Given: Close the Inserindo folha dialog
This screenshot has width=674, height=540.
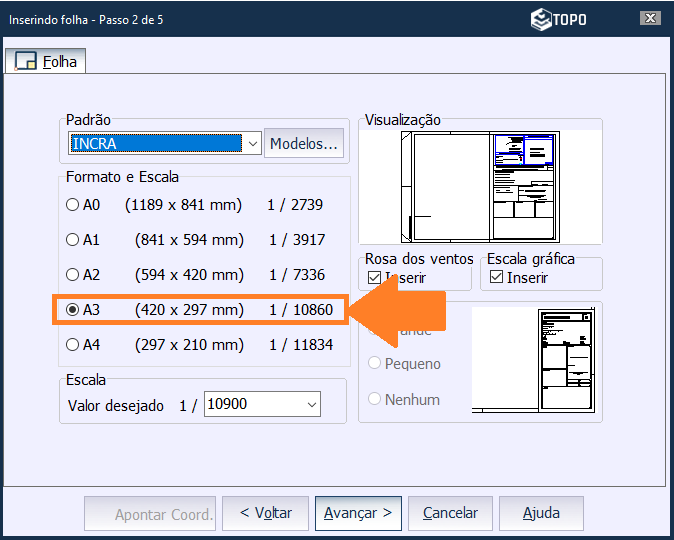Looking at the screenshot, I should (x=651, y=18).
